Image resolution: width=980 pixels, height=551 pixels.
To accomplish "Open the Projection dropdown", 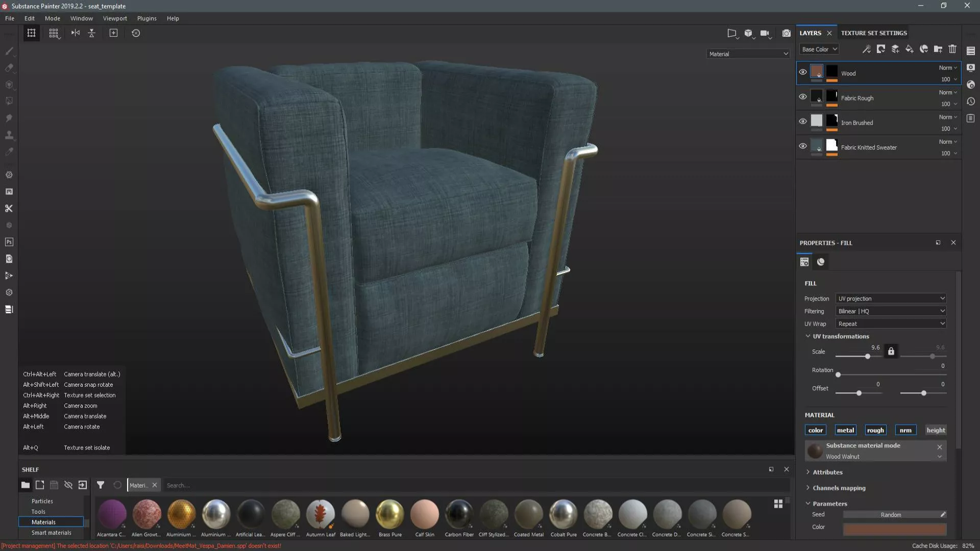I will coord(891,298).
